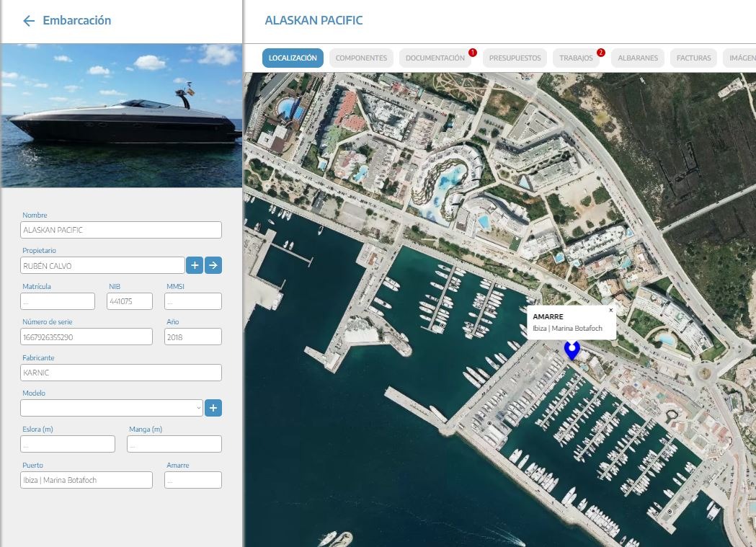This screenshot has height=547, width=756.
Task: Click the back arrow next to Embarcación
Action: (29, 21)
